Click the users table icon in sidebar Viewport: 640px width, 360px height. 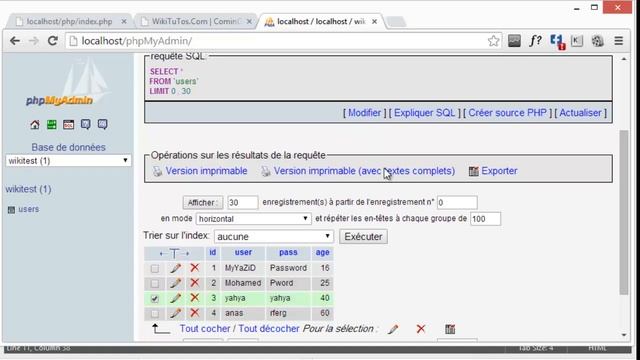(11, 210)
